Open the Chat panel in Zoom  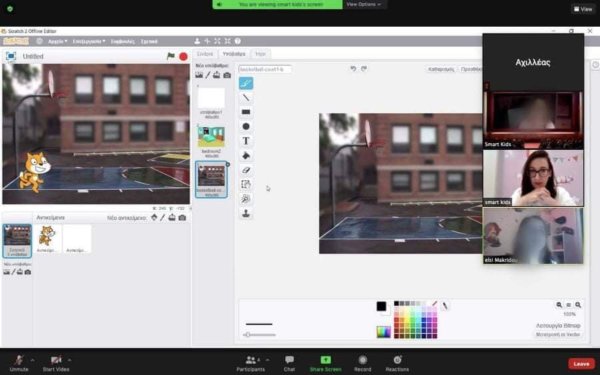[289, 363]
